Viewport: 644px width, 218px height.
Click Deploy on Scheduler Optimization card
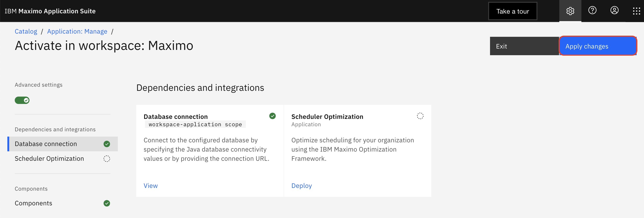[x=302, y=186]
